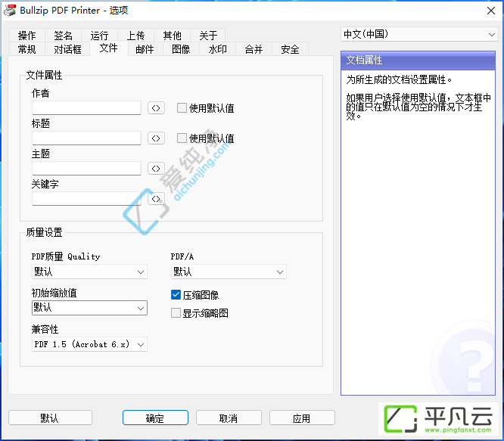Switch to the 关于 tab
The image size is (504, 441).
208,35
